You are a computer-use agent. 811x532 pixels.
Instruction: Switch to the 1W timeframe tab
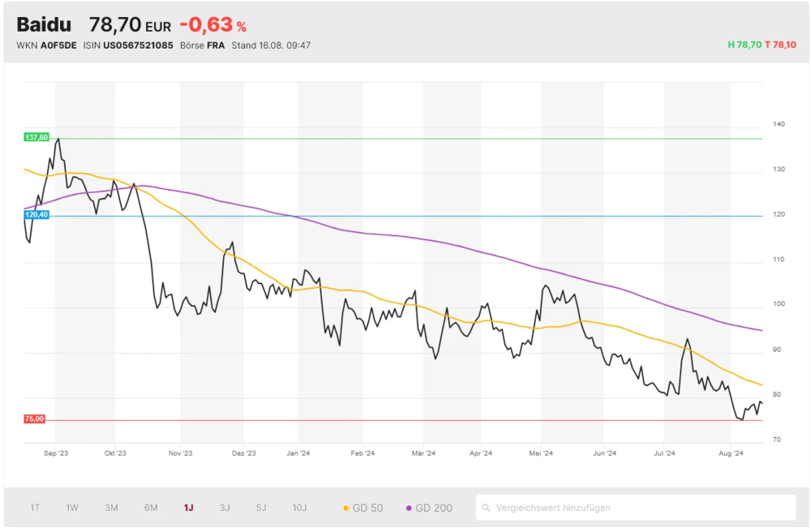click(71, 507)
